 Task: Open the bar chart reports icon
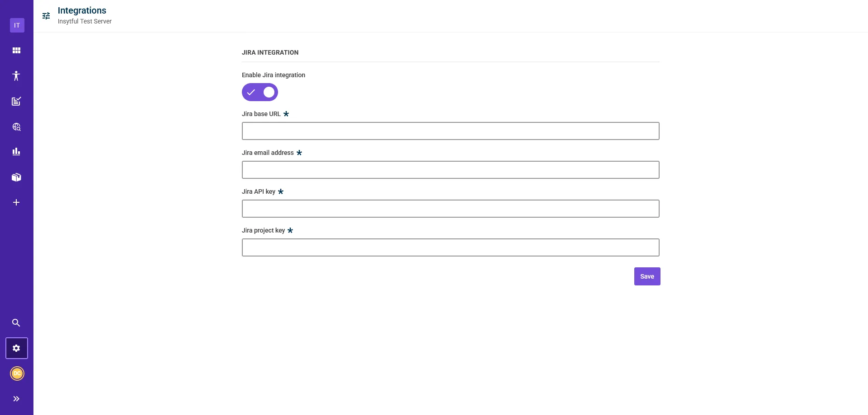(16, 152)
